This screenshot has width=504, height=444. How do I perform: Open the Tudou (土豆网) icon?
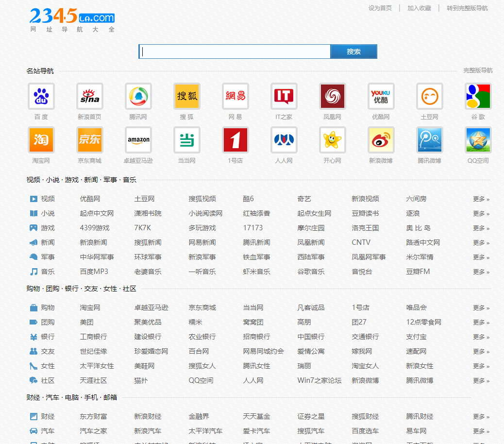[429, 96]
